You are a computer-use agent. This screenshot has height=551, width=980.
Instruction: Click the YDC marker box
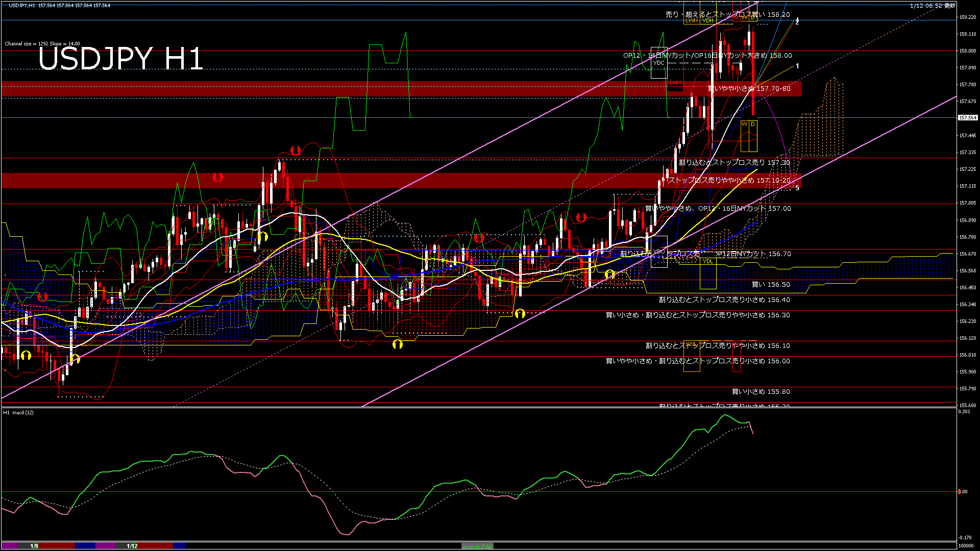[x=659, y=63]
